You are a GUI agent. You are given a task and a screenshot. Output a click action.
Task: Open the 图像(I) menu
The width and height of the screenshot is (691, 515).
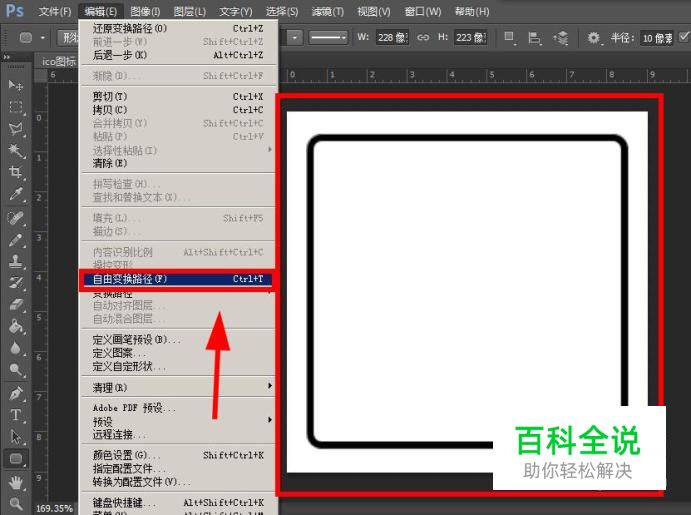pyautogui.click(x=145, y=11)
